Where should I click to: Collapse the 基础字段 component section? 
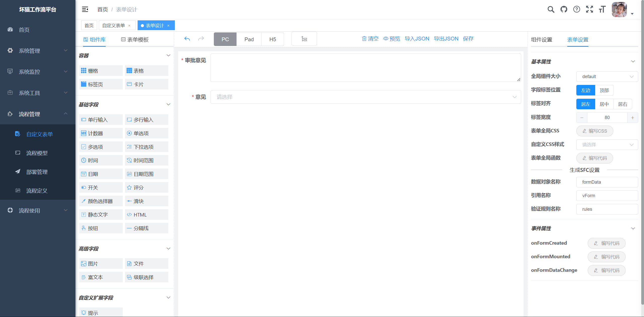click(x=168, y=104)
